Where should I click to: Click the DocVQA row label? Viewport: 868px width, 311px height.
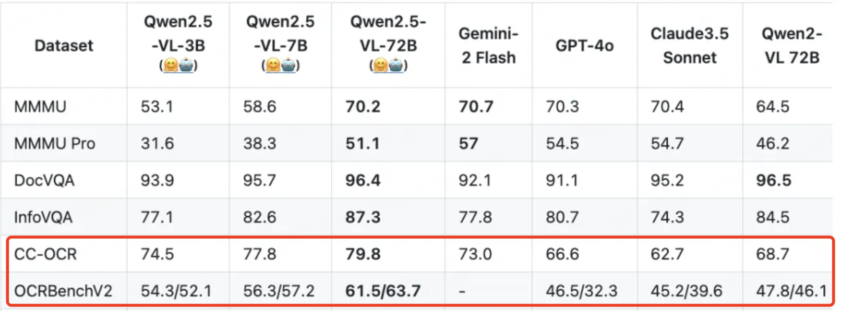click(x=44, y=180)
